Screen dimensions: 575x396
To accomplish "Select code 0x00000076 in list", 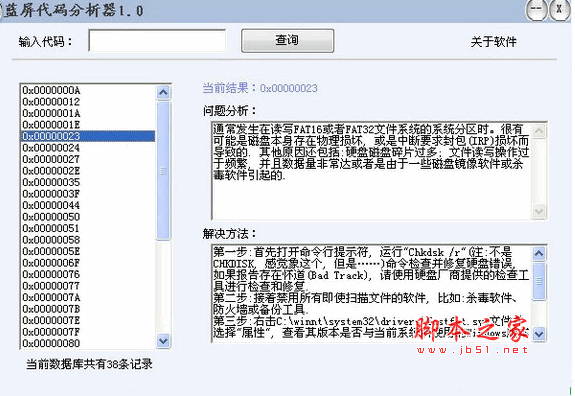I will (x=88, y=274).
